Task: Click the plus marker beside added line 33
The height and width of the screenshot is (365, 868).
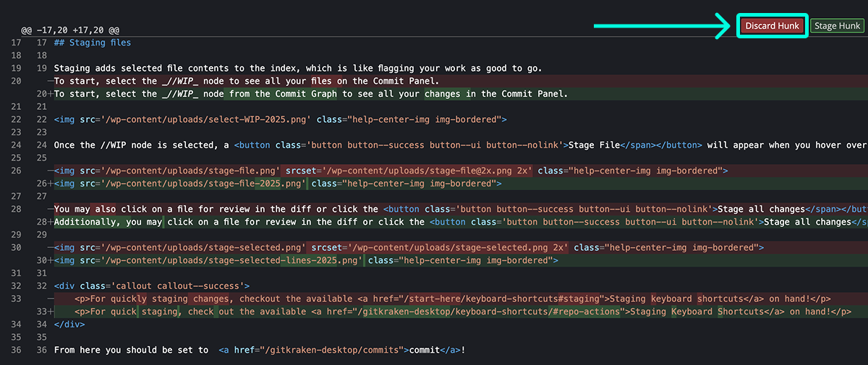Action: 49,312
